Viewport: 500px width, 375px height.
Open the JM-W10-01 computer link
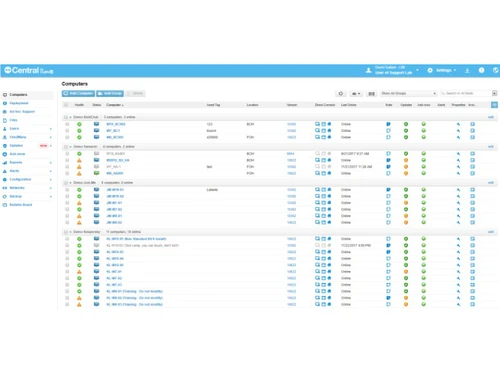point(115,190)
